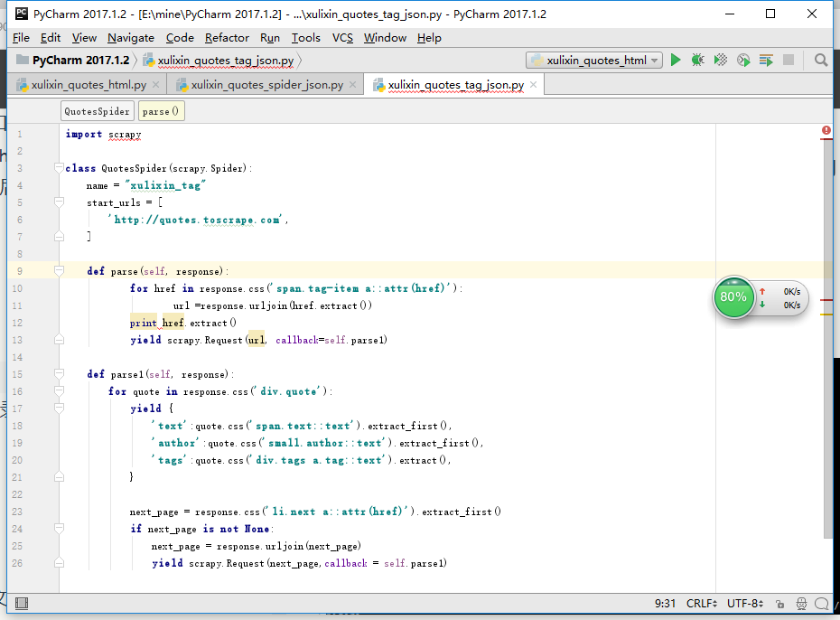The image size is (840, 620).
Task: Click xulixin_quotes_tag_json.py in navigation bar
Action: click(x=226, y=61)
